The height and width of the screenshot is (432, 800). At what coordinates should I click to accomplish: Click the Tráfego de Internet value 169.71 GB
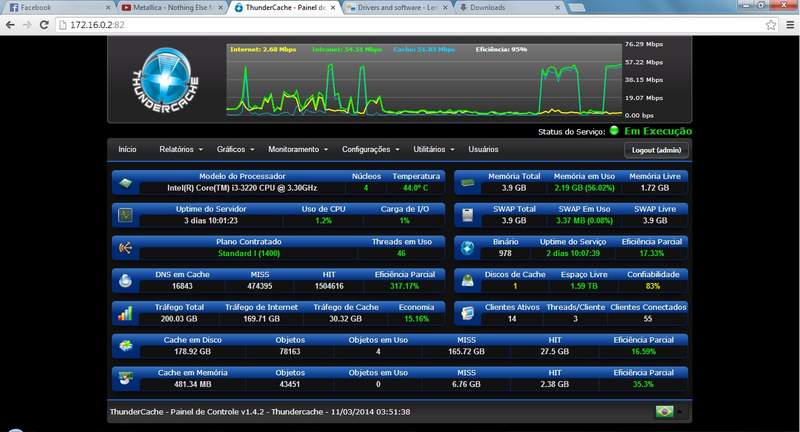click(261, 318)
